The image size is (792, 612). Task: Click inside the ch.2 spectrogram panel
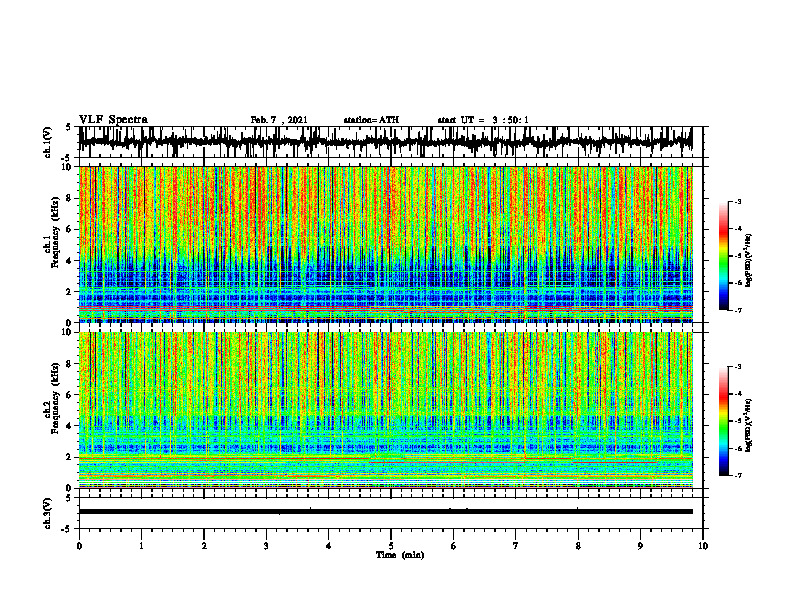(385, 410)
